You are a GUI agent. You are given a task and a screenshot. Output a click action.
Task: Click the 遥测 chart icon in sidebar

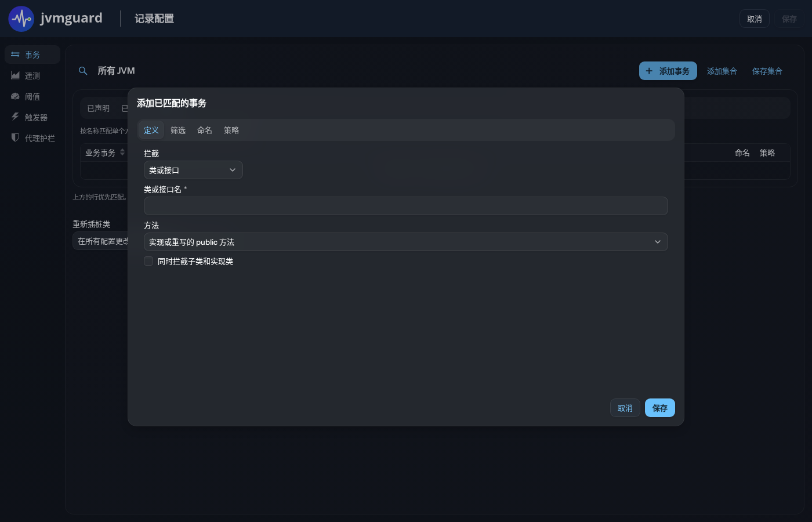pyautogui.click(x=15, y=75)
